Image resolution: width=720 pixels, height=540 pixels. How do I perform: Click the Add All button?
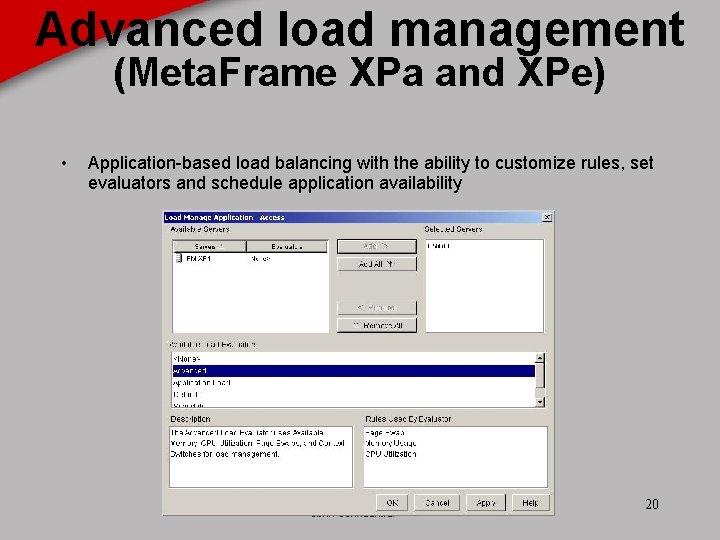tap(377, 264)
